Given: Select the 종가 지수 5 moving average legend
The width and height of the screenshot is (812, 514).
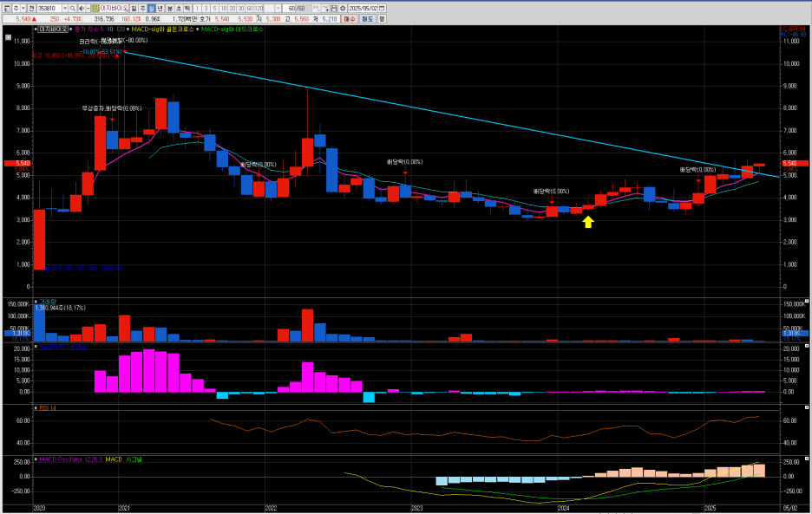Looking at the screenshot, I should pos(89,29).
